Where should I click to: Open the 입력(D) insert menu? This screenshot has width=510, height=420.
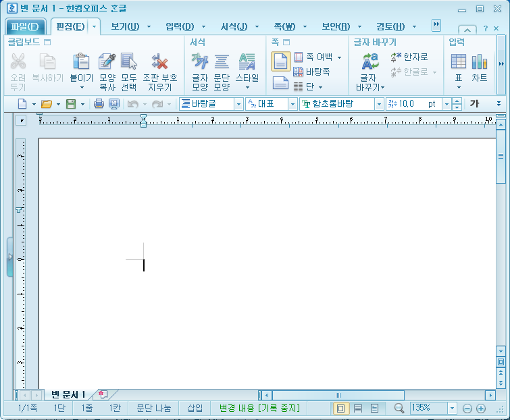(180, 26)
